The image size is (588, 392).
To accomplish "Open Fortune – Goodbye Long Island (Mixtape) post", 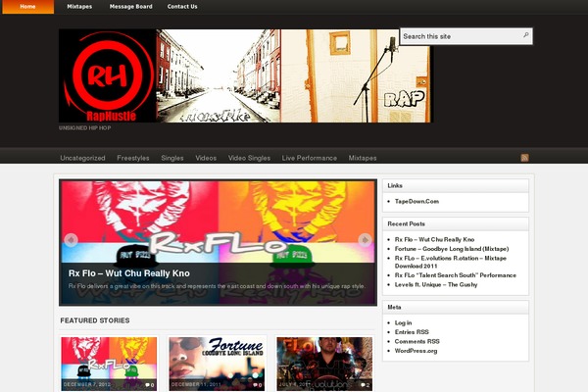I will [452, 249].
